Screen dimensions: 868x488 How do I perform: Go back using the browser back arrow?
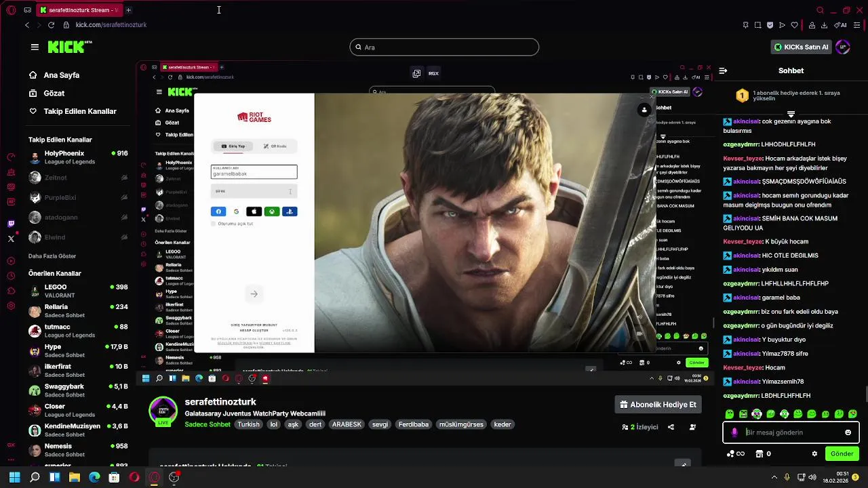click(27, 25)
